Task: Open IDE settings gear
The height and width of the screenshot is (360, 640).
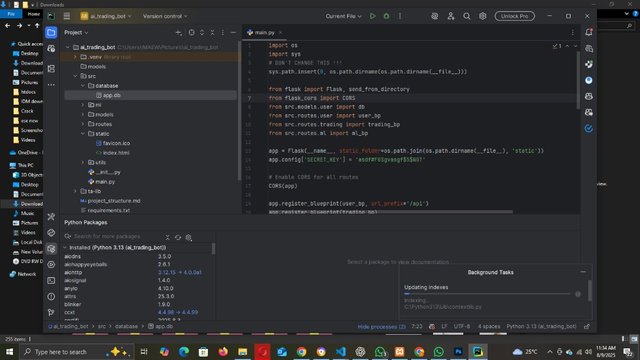Action: (482, 16)
